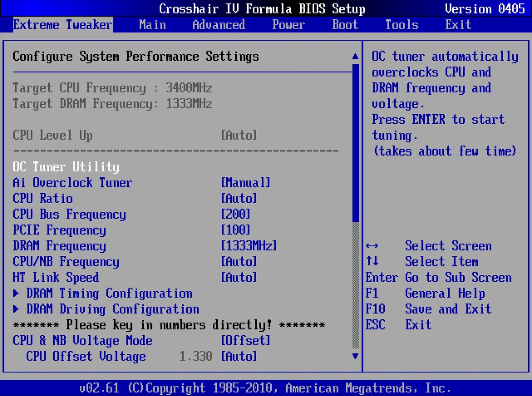532x396 pixels.
Task: Start the OC Tuner Utility
Action: [66, 167]
